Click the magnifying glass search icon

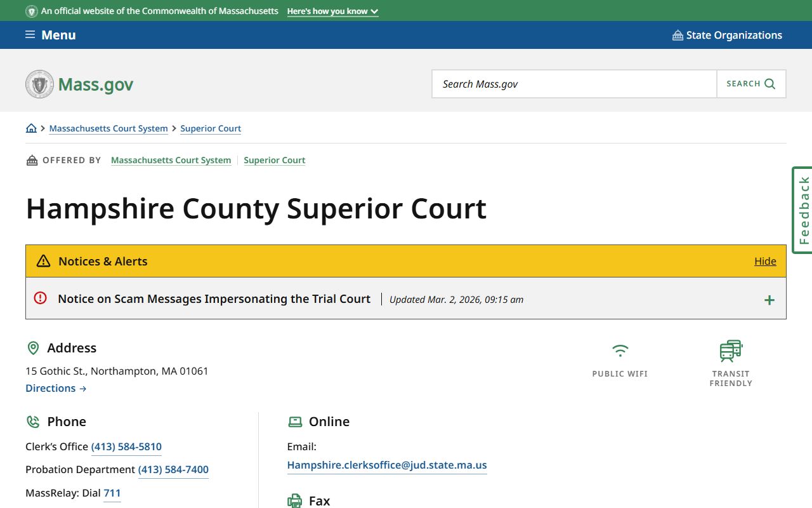tap(770, 84)
